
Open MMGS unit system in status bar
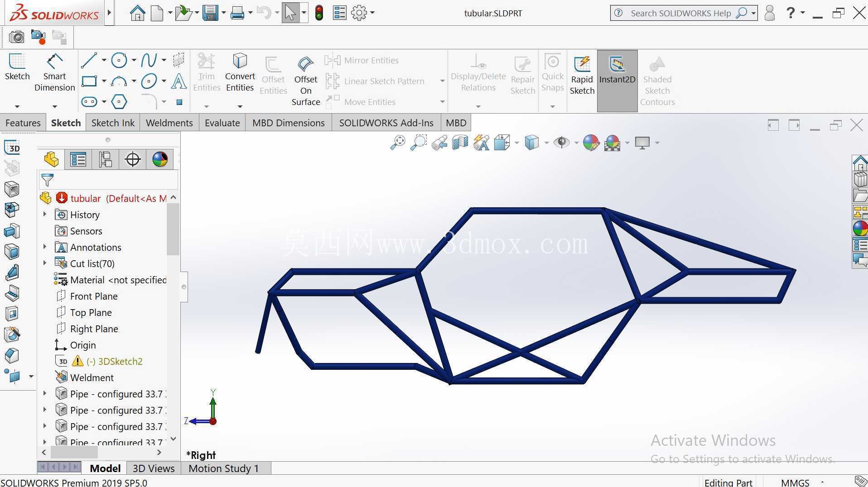tap(795, 482)
